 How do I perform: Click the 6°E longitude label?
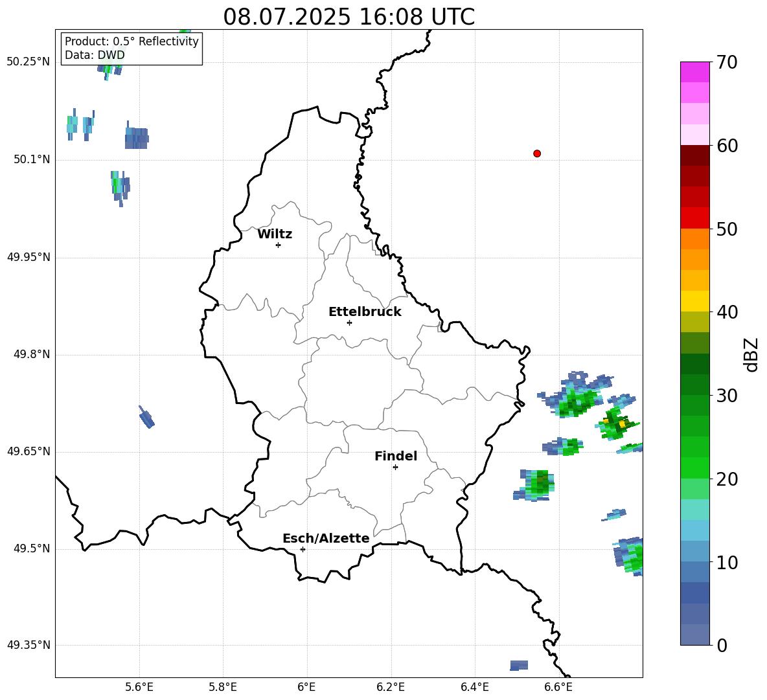pos(306,687)
